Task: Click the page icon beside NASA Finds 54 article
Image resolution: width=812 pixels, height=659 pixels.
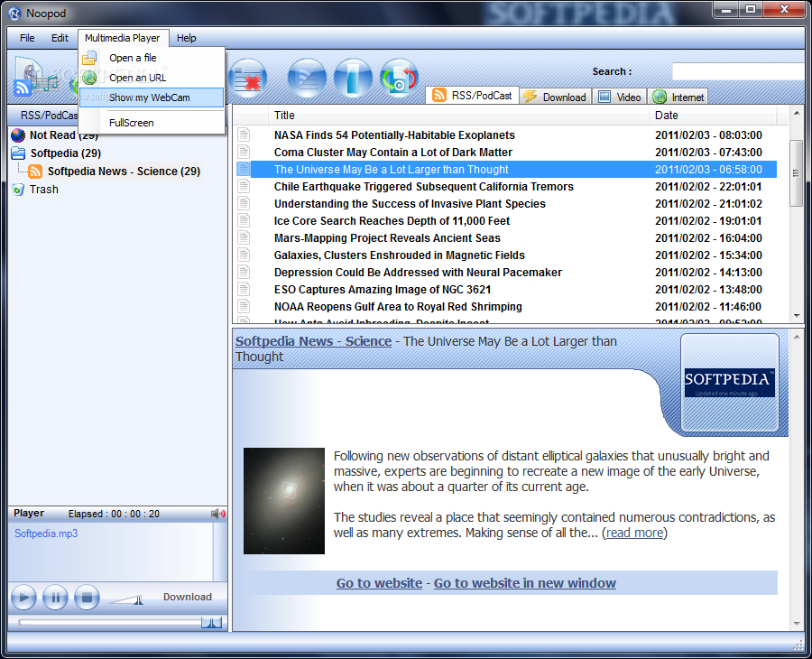Action: [x=244, y=135]
